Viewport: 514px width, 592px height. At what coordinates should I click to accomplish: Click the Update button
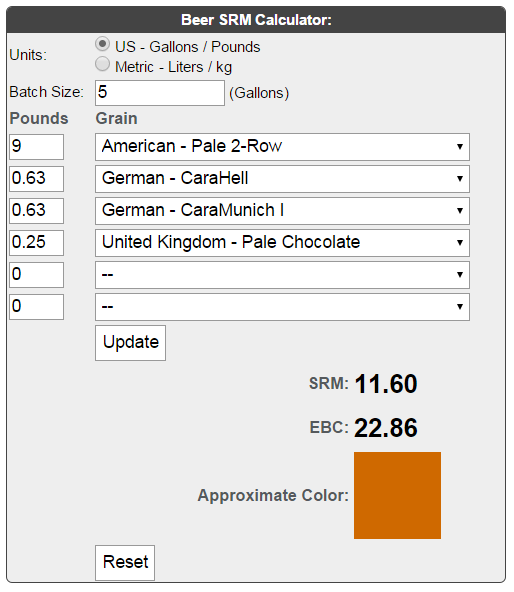130,343
